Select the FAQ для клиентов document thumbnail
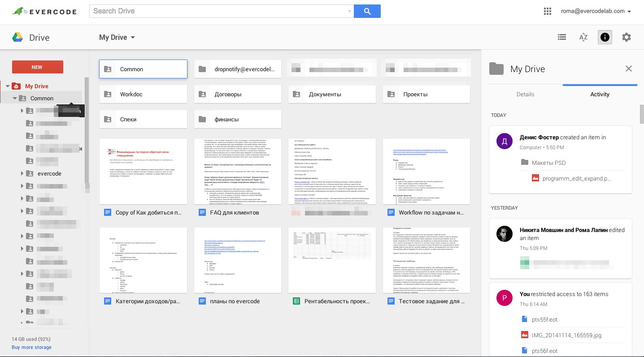 (x=237, y=172)
